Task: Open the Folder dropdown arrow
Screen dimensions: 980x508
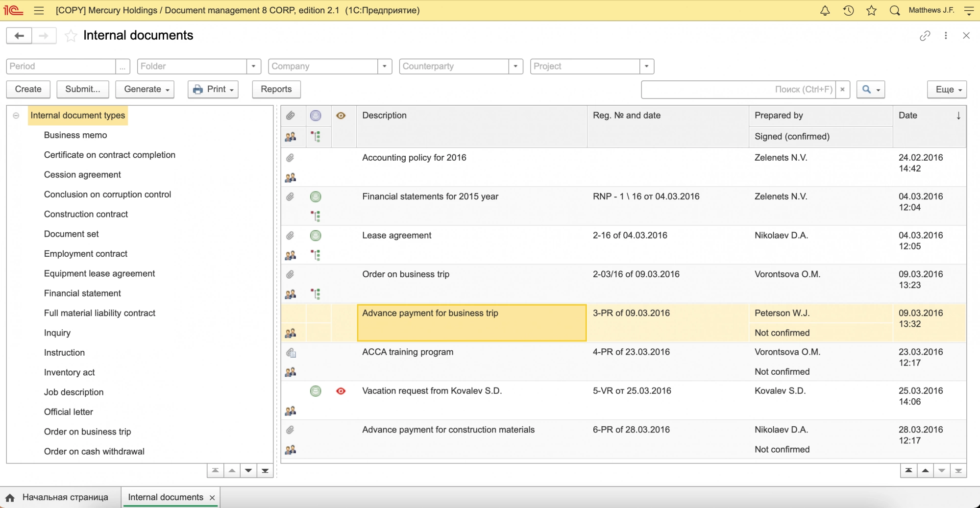Action: pyautogui.click(x=253, y=66)
